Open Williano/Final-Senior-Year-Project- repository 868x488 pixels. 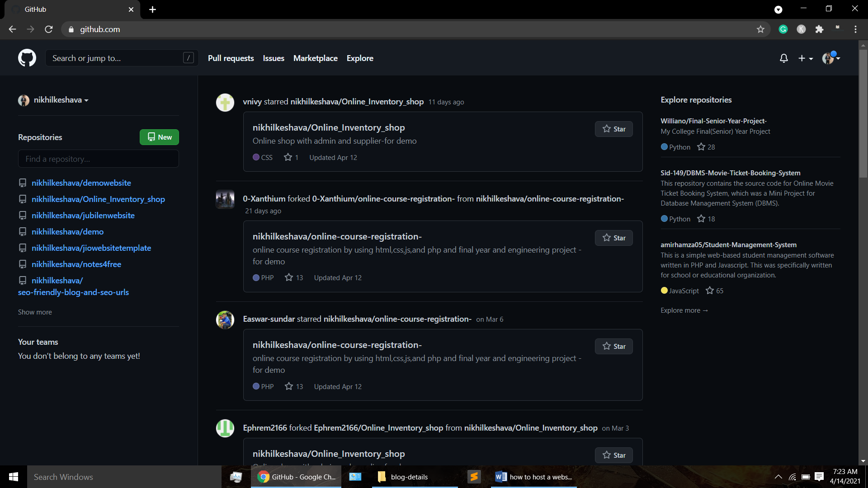(x=713, y=121)
